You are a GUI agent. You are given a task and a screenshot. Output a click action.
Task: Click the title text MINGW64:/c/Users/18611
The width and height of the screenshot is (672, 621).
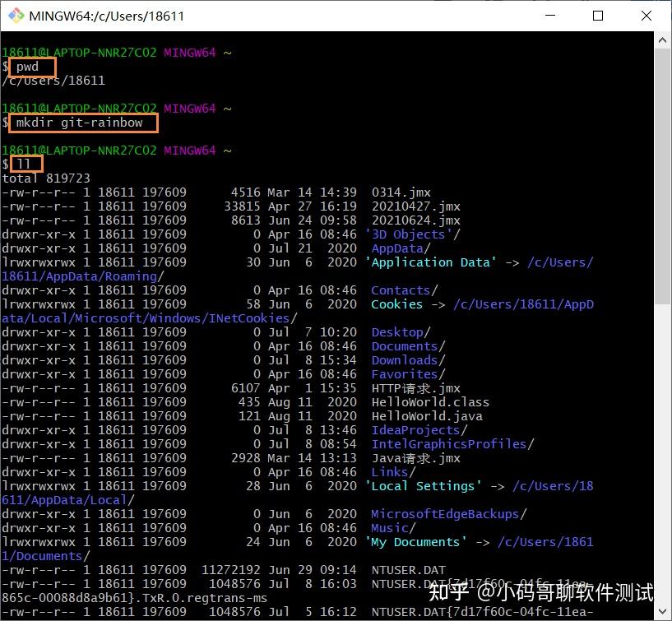tap(107, 16)
